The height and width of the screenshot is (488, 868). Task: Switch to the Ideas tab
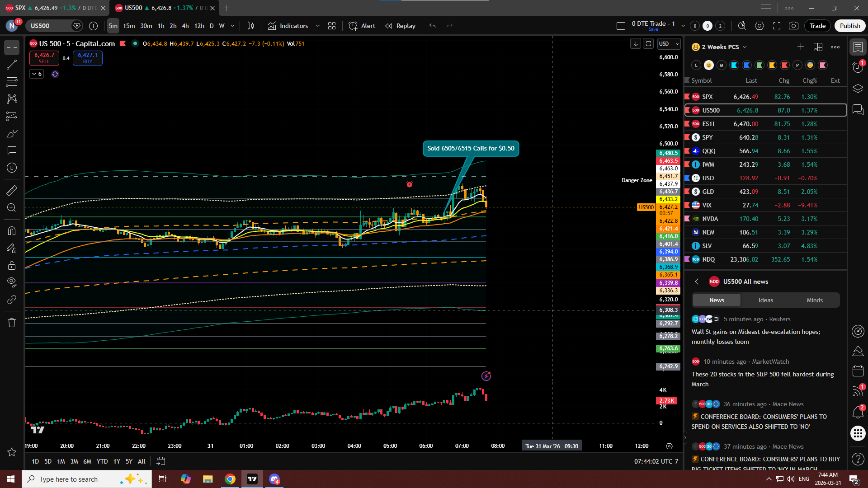[765, 300]
